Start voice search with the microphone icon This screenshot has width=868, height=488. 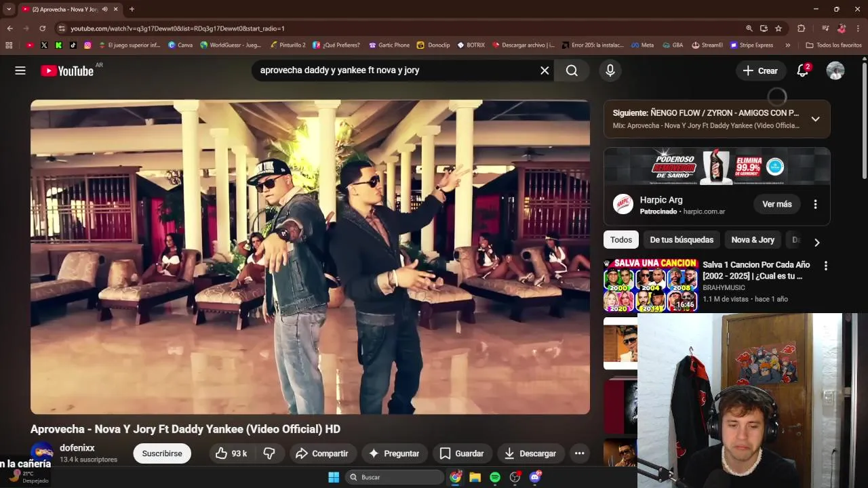point(610,70)
